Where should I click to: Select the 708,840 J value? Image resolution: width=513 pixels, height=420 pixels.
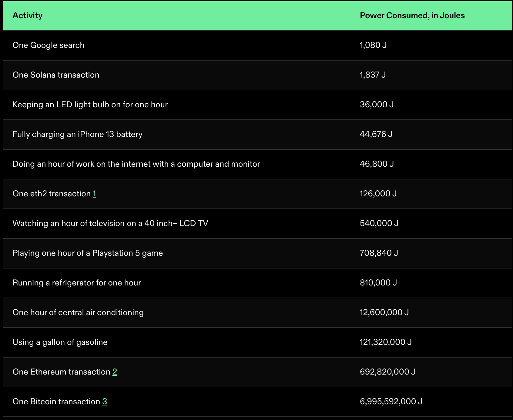[379, 253]
